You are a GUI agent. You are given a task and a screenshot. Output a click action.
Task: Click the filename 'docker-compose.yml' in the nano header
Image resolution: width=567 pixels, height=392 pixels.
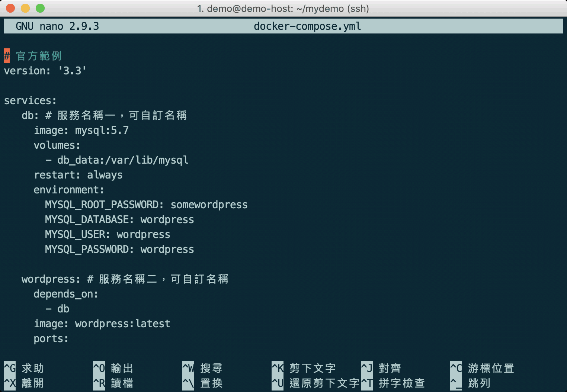(307, 26)
